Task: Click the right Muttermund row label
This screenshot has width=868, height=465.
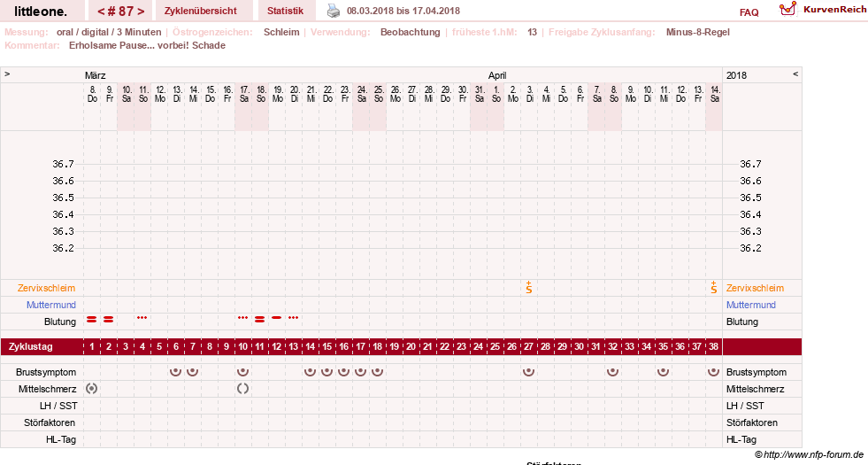Action: tap(750, 305)
